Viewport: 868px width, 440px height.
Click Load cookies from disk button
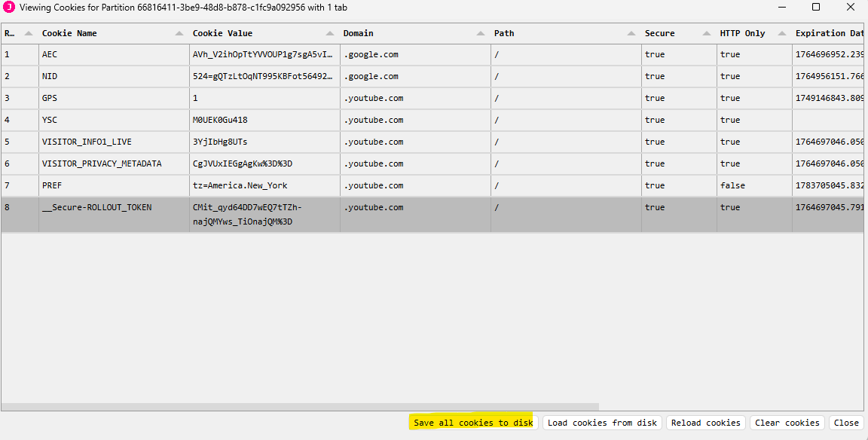pyautogui.click(x=603, y=423)
